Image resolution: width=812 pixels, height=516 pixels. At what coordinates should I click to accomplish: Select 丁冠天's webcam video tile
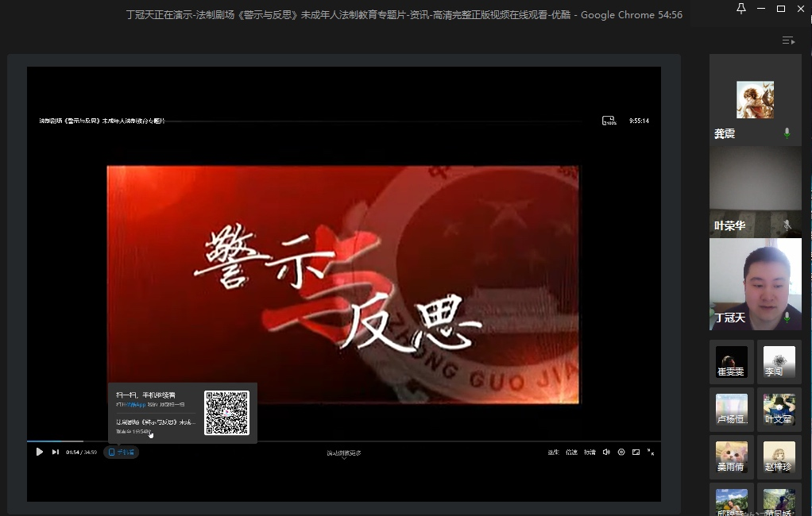[755, 284]
